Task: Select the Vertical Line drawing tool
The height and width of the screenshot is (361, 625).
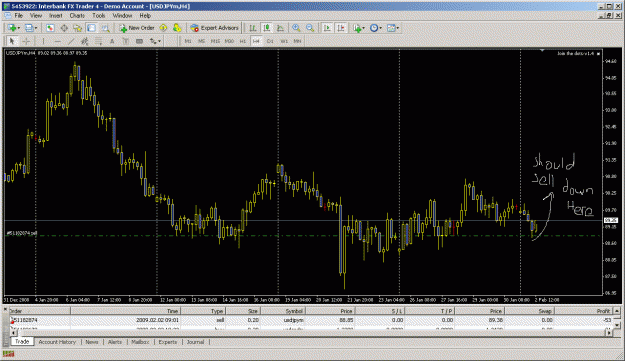Action: click(x=43, y=41)
